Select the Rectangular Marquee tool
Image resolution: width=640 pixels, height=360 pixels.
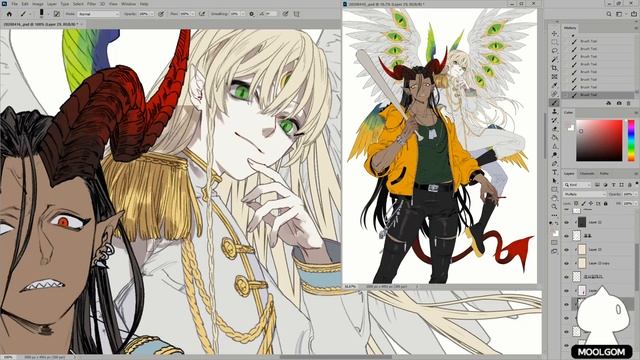click(x=554, y=42)
